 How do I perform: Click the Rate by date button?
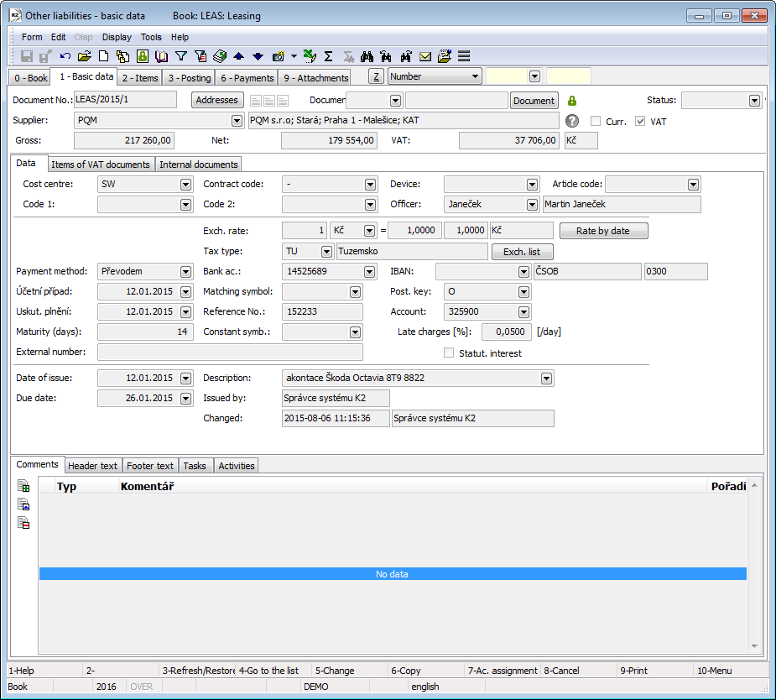(603, 231)
